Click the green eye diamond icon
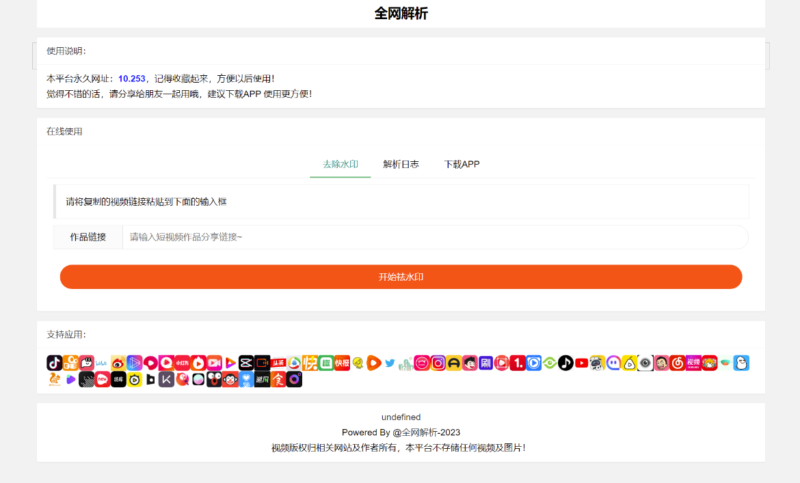This screenshot has height=483, width=800. click(549, 363)
